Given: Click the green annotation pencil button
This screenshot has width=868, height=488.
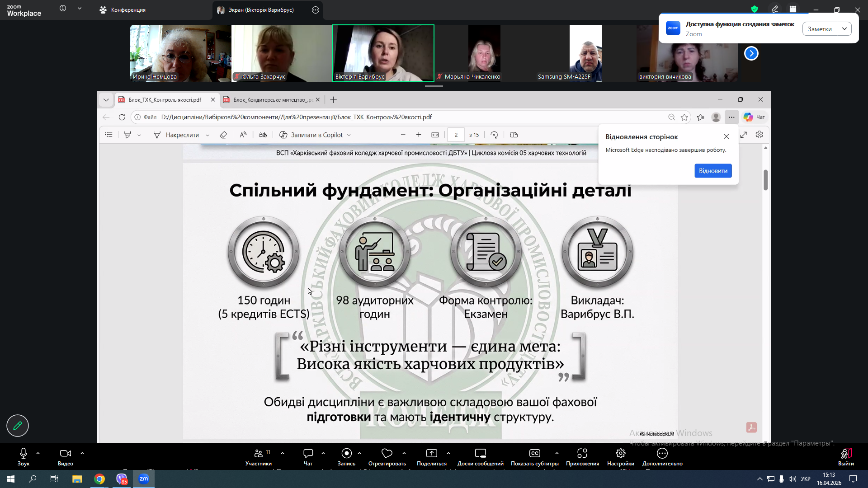Looking at the screenshot, I should click(x=18, y=426).
